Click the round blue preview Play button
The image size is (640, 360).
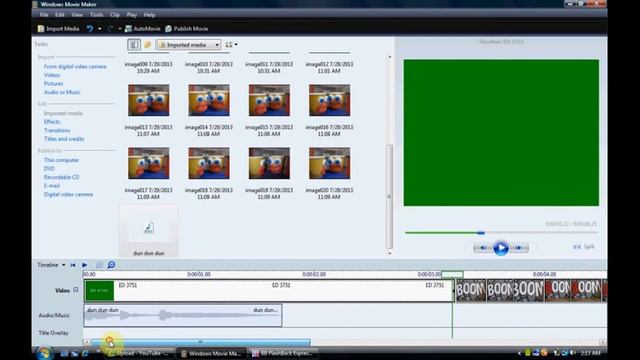pyautogui.click(x=501, y=248)
